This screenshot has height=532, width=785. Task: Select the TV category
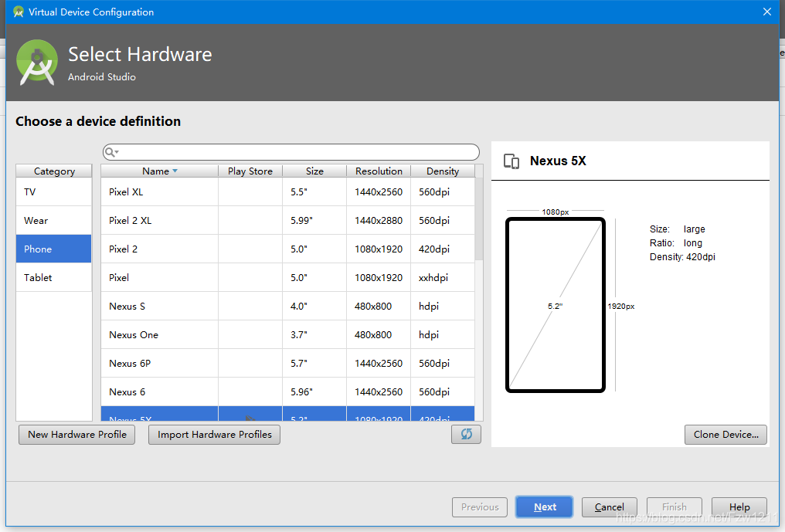(x=53, y=192)
